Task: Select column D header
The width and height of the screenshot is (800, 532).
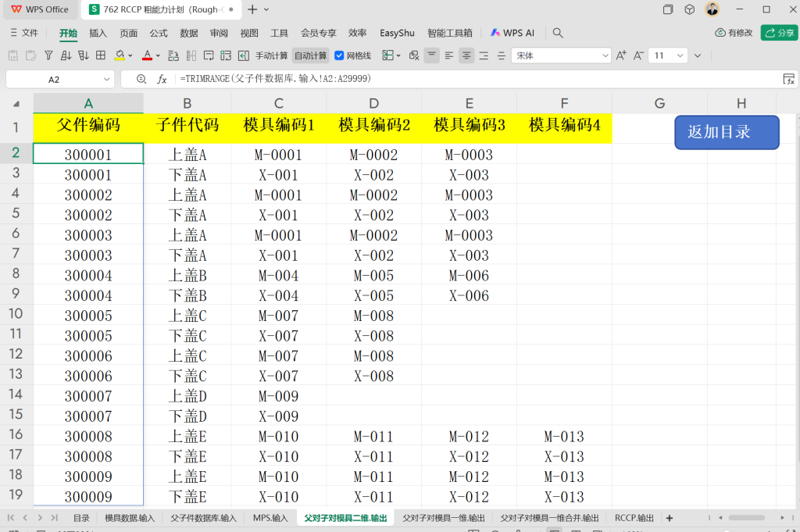Action: point(374,104)
